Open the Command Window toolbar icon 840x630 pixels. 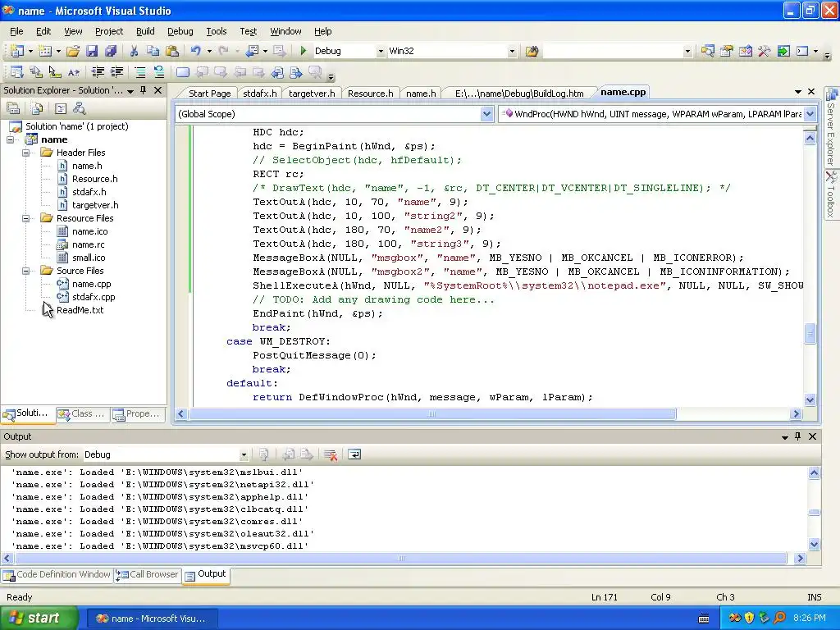(802, 51)
